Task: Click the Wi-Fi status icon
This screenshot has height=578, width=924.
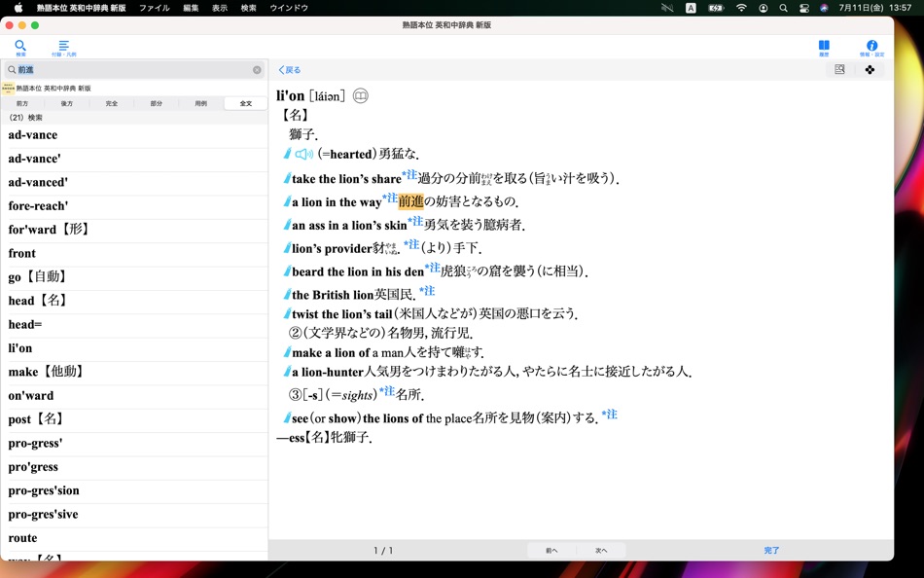Action: 741,8
